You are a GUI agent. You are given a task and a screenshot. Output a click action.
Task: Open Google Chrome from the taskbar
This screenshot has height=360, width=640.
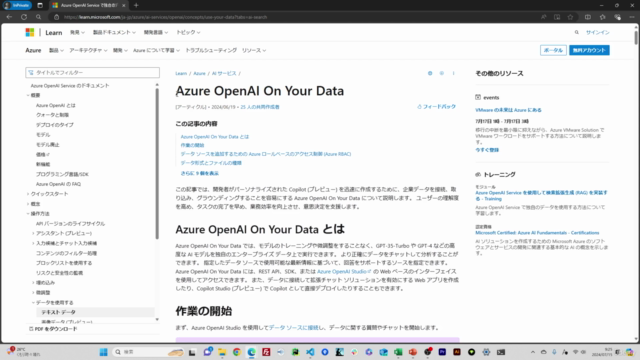237,352
